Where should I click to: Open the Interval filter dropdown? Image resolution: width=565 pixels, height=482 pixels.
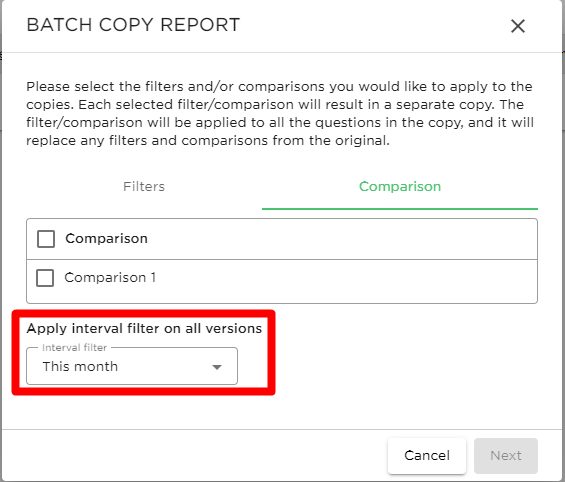pos(132,366)
